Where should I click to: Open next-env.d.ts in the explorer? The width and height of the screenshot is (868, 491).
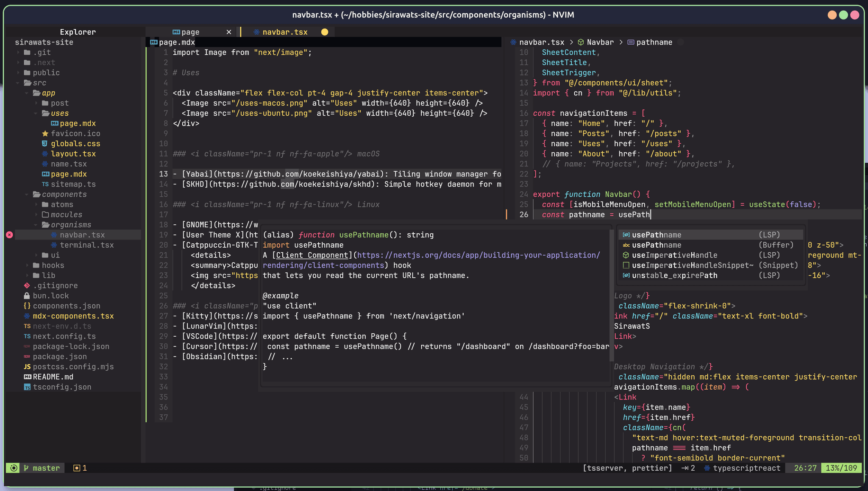coord(62,326)
